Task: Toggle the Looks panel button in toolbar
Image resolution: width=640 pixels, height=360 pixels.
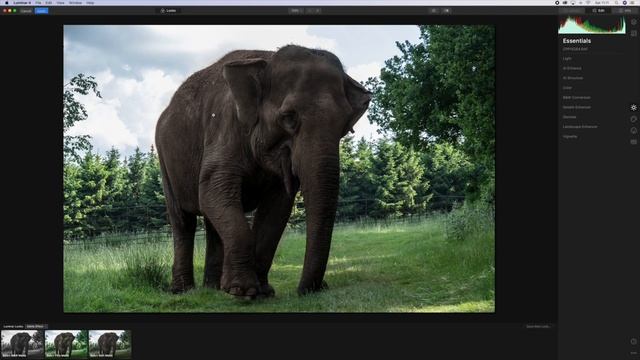Action: click(x=169, y=11)
